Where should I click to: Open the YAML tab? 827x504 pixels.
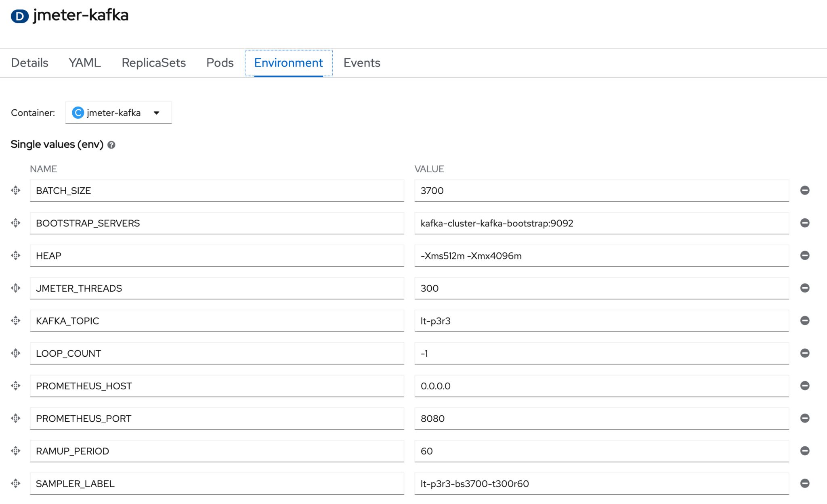[x=84, y=63]
